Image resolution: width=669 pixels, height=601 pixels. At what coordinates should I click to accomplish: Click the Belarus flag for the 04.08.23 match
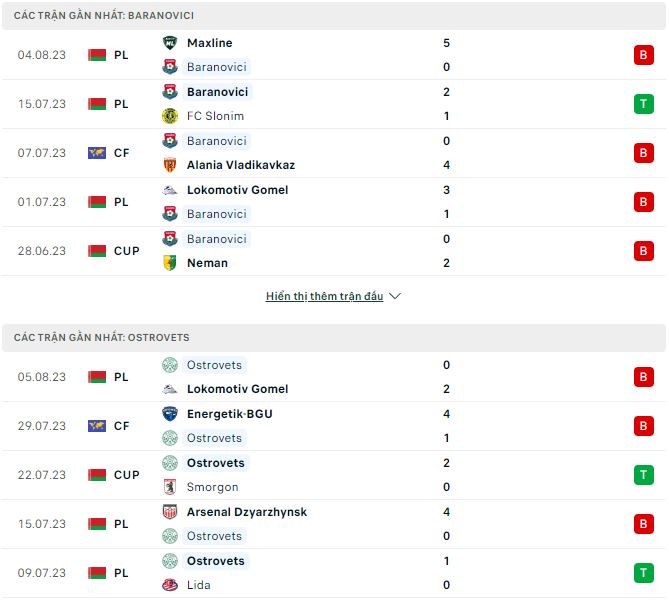click(x=97, y=55)
